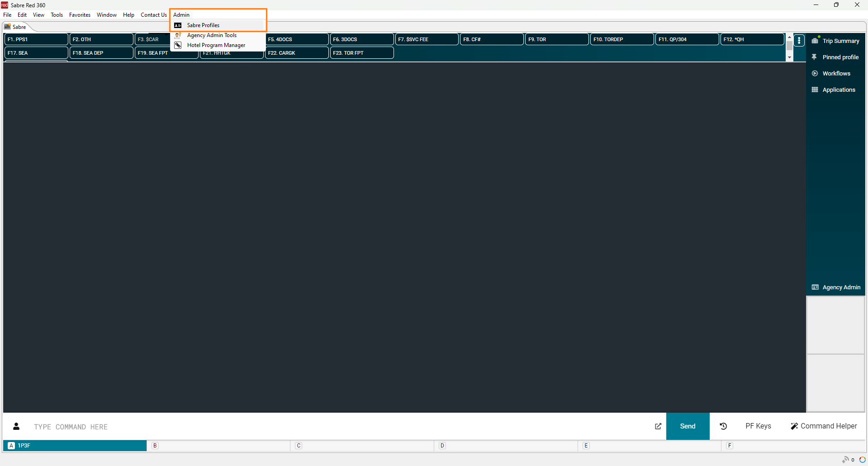Open the command history icon
This screenshot has height=466, width=868.
(723, 426)
